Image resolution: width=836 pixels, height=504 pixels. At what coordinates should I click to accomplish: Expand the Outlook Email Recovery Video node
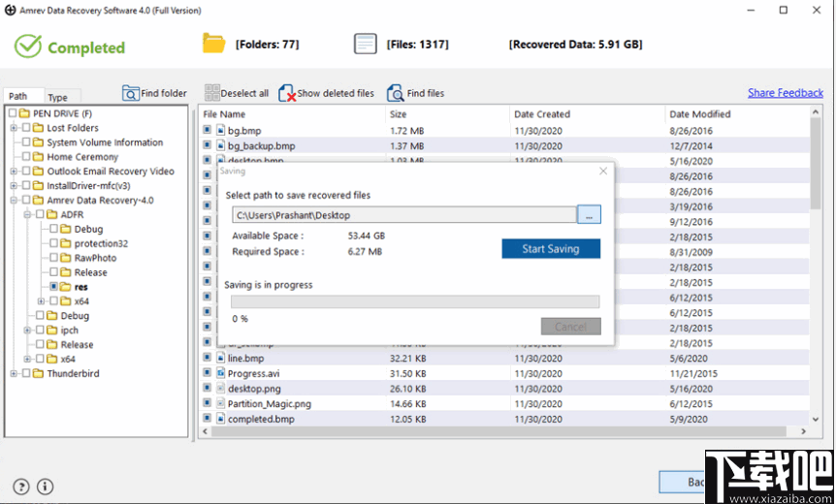[14, 171]
